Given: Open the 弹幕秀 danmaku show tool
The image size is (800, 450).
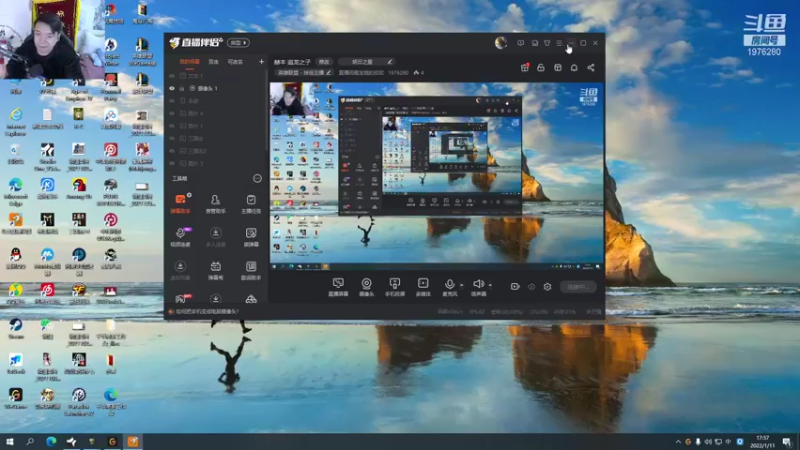Looking at the screenshot, I should (x=215, y=270).
